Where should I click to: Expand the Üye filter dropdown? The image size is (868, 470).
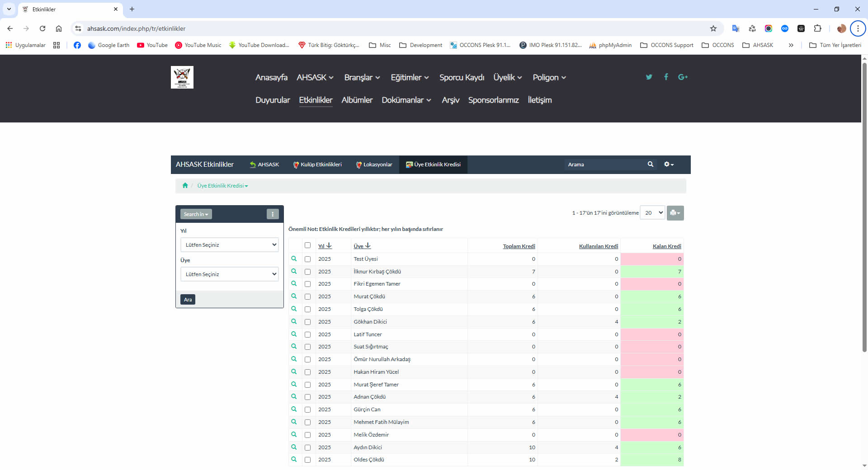point(229,274)
